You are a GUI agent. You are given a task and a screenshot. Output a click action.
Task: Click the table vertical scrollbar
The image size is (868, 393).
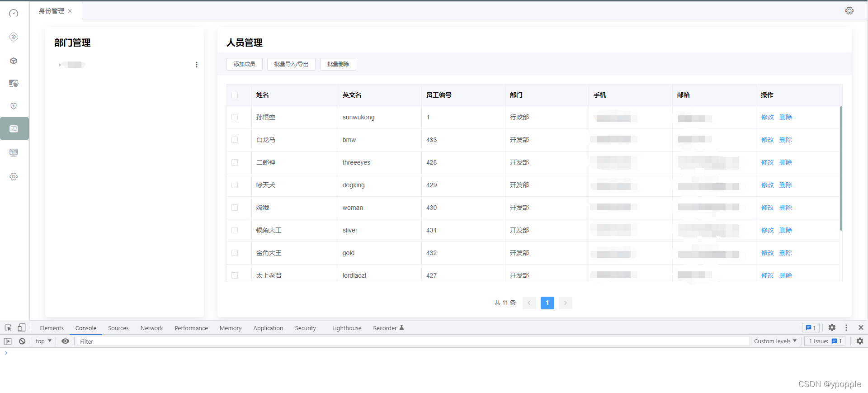pos(841,168)
